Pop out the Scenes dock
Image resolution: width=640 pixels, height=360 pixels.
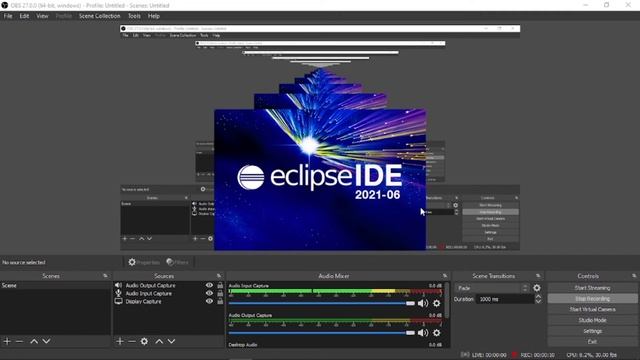[x=105, y=276]
